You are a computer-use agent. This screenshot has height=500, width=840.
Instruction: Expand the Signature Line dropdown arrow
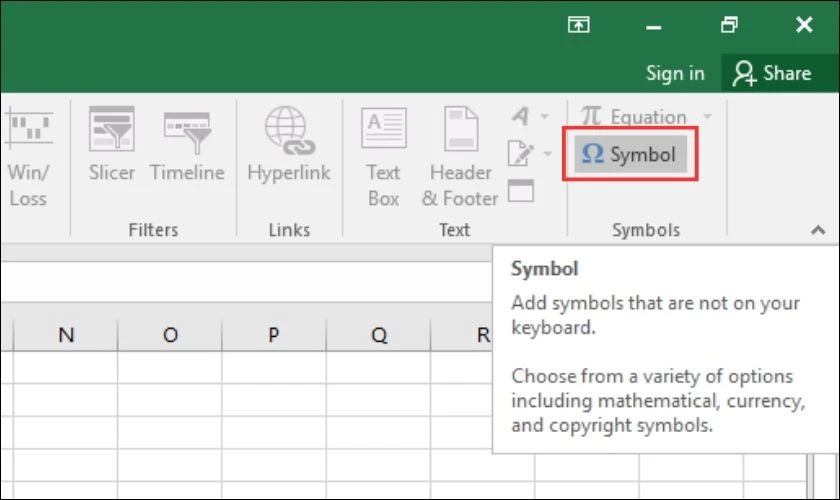547,154
